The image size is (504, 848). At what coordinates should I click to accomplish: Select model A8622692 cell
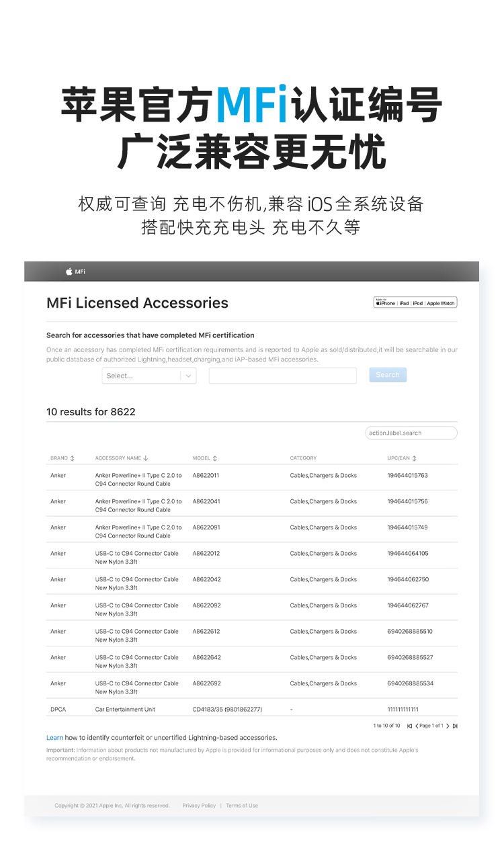click(x=206, y=683)
